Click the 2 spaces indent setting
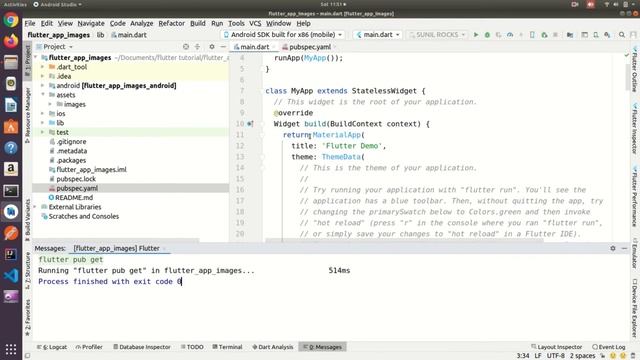Screen dimensions: 640x360 [582, 356]
